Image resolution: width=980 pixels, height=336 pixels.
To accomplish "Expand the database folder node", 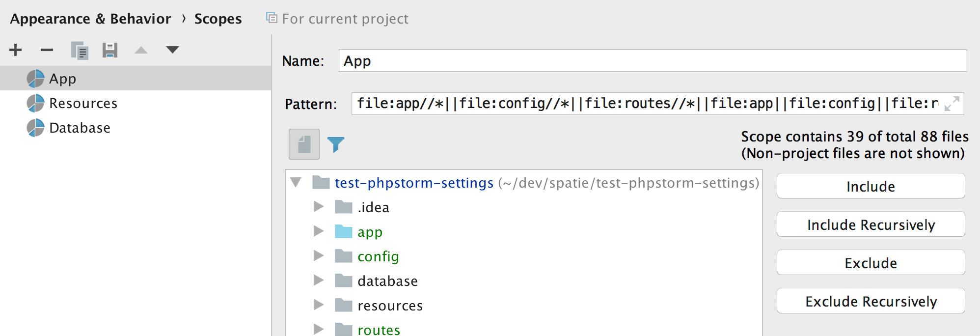I will [x=319, y=280].
